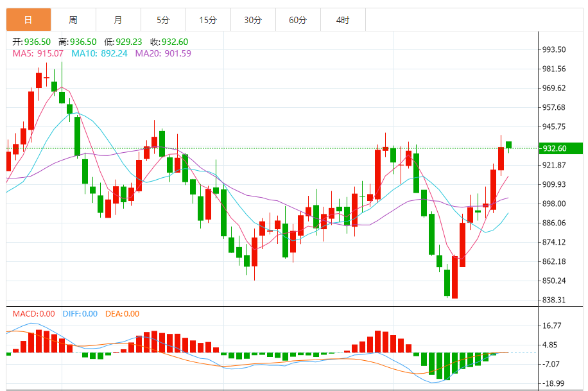Click the 993.50 price axis label
The height and width of the screenshot is (391, 588).
point(554,49)
